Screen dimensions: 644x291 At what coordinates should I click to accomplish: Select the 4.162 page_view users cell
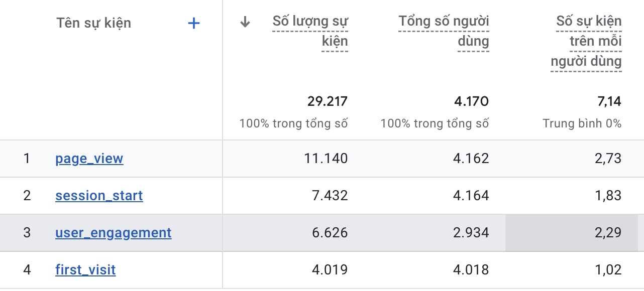click(x=471, y=159)
